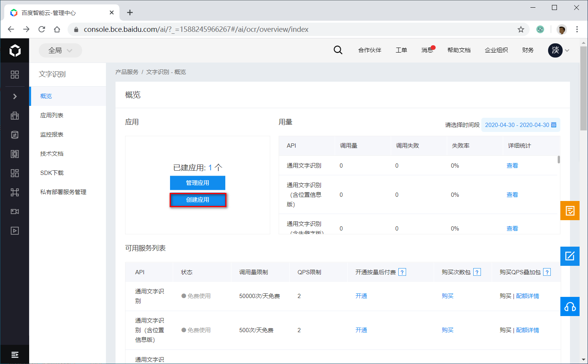The image size is (588, 364).
Task: Open the help tooltip beside 购买次数包
Action: 477,272
